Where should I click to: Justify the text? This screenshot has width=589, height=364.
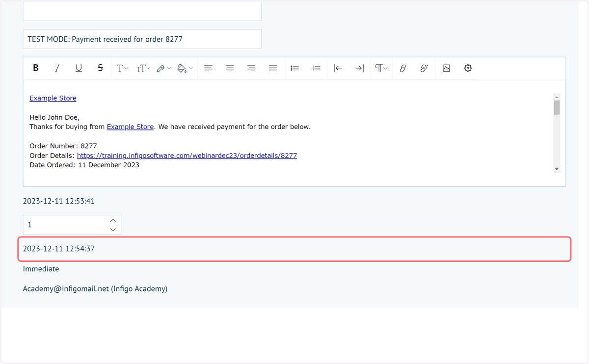click(273, 68)
